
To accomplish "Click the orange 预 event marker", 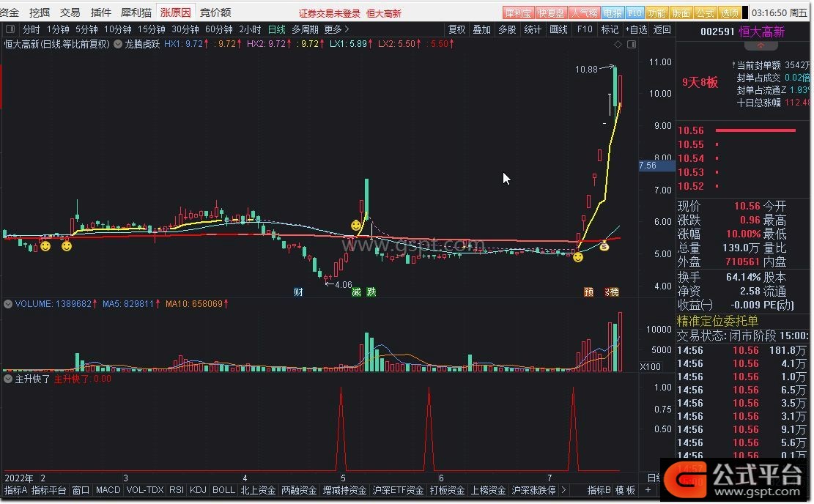I will coord(588,292).
